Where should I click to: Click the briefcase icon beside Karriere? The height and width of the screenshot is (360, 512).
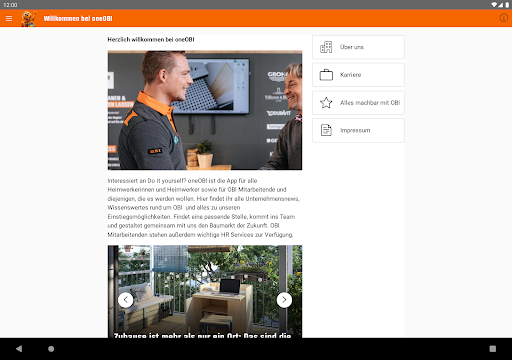326,75
